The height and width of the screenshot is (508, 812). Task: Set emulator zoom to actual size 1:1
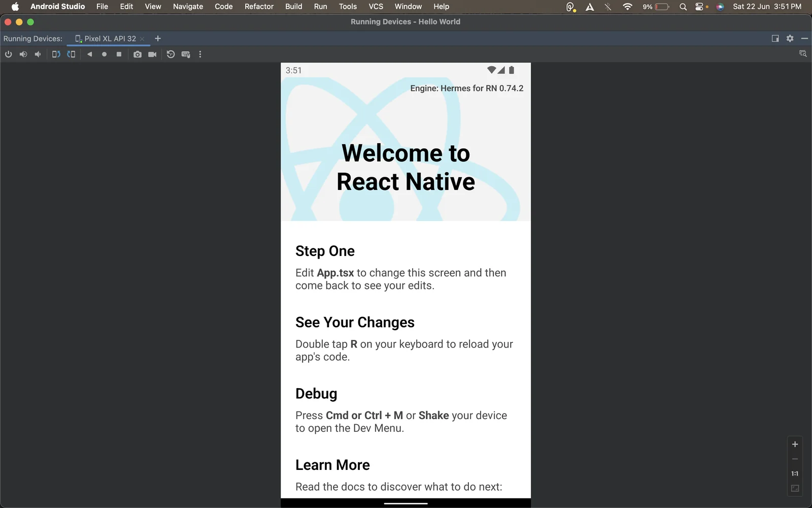795,473
